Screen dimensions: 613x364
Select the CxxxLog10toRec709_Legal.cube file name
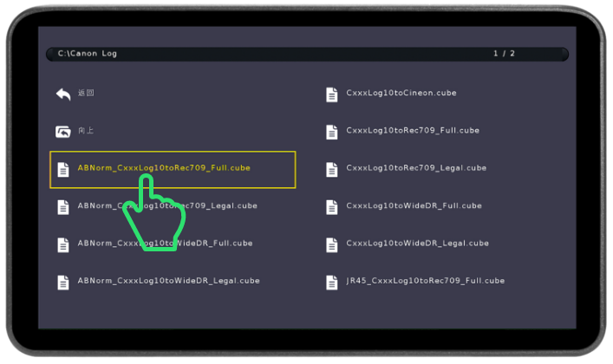click(x=416, y=168)
